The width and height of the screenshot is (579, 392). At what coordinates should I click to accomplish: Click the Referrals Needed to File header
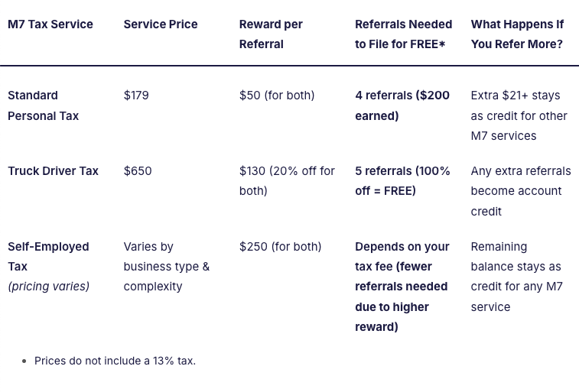click(403, 34)
